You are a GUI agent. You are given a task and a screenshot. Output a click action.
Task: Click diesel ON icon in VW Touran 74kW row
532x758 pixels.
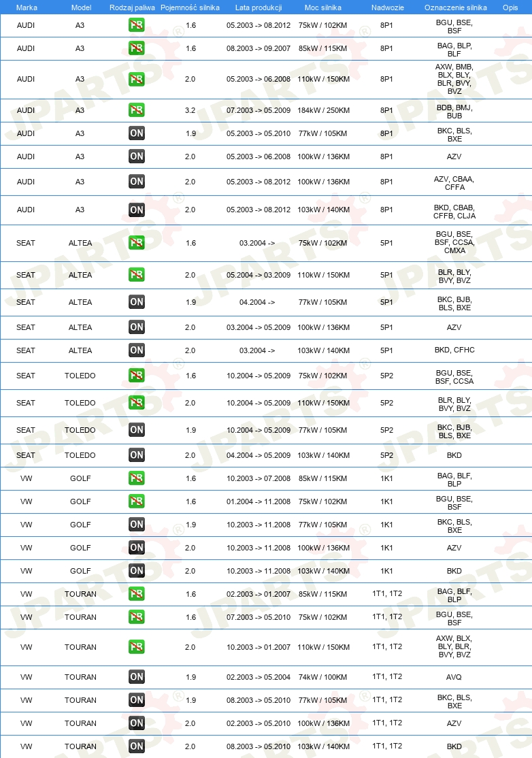tap(137, 677)
